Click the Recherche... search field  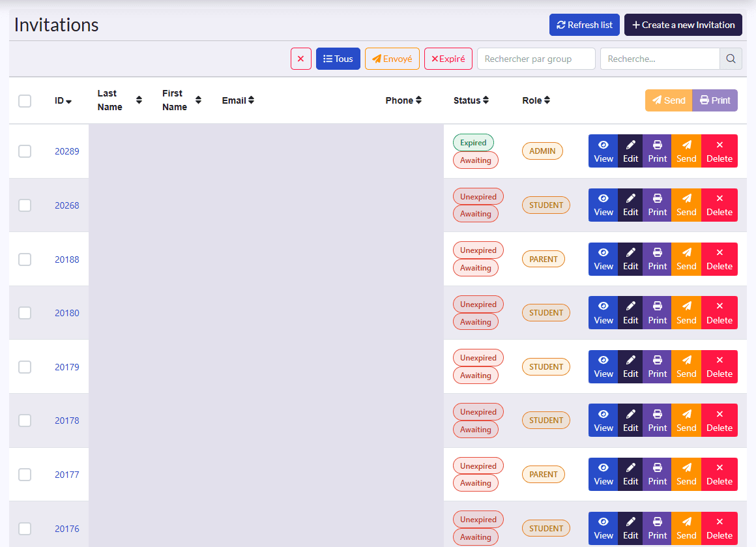pyautogui.click(x=660, y=59)
